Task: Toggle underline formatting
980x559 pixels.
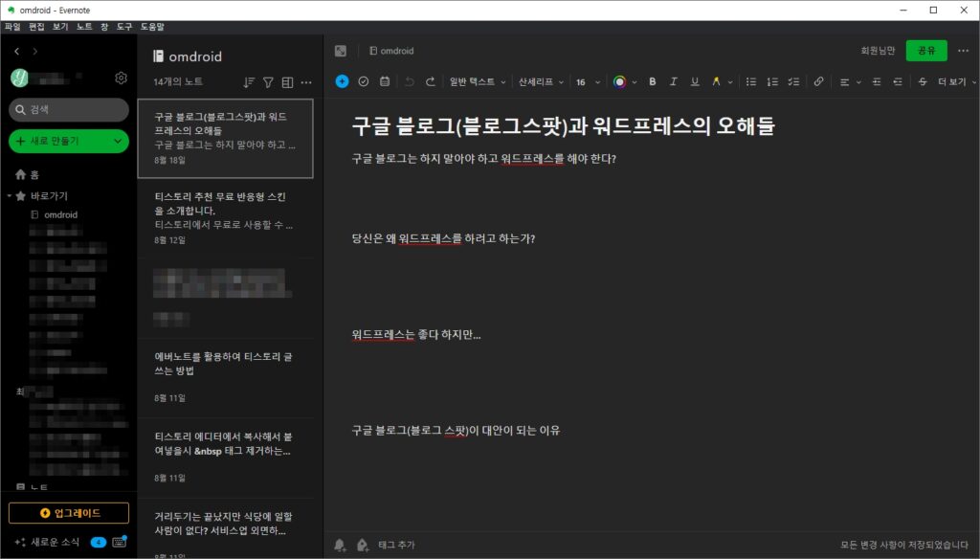Action: click(x=695, y=81)
